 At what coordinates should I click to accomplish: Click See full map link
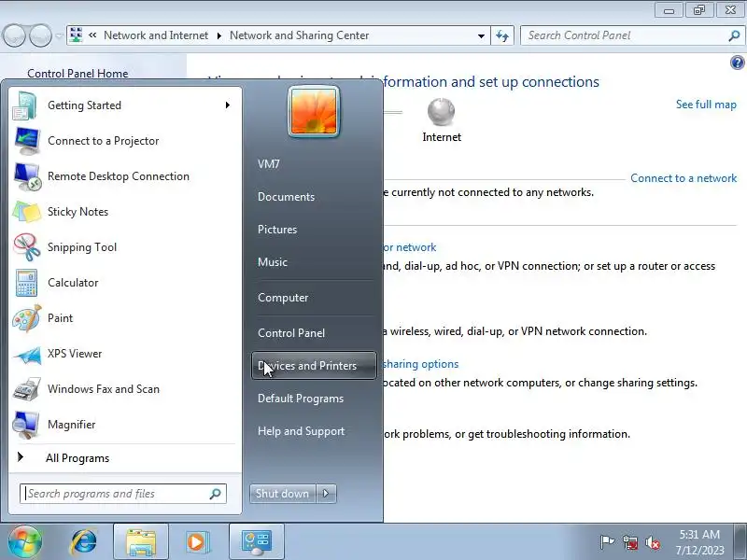[706, 105]
